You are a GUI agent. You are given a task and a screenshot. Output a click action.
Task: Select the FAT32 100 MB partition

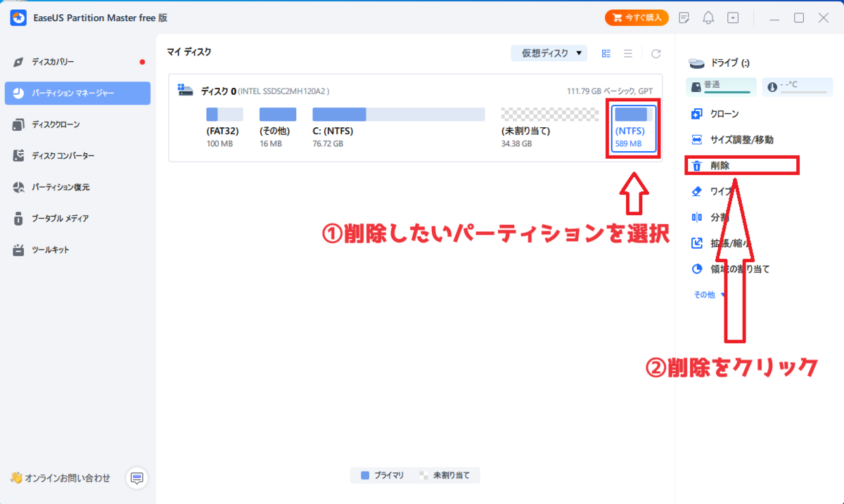tap(224, 128)
